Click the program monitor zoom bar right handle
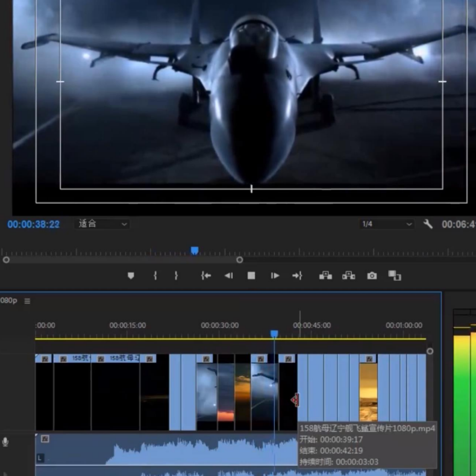Image resolution: width=476 pixels, height=476 pixels. [240, 260]
